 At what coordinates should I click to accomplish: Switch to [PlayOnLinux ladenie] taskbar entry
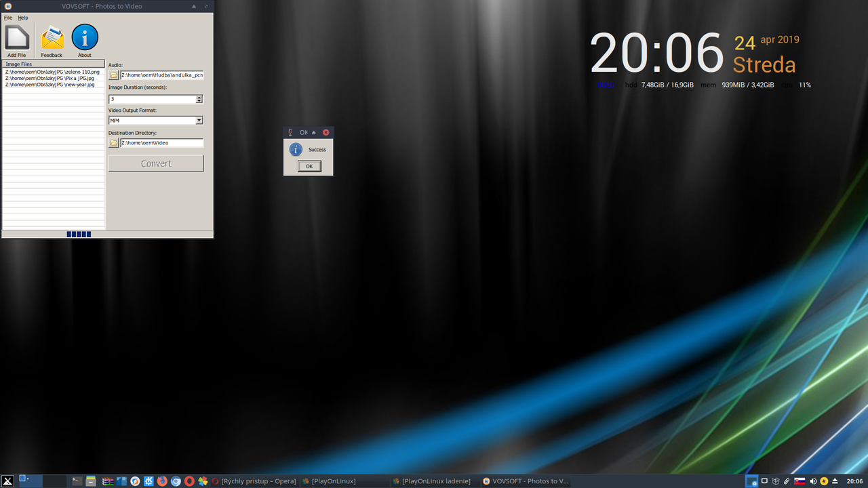coord(435,481)
